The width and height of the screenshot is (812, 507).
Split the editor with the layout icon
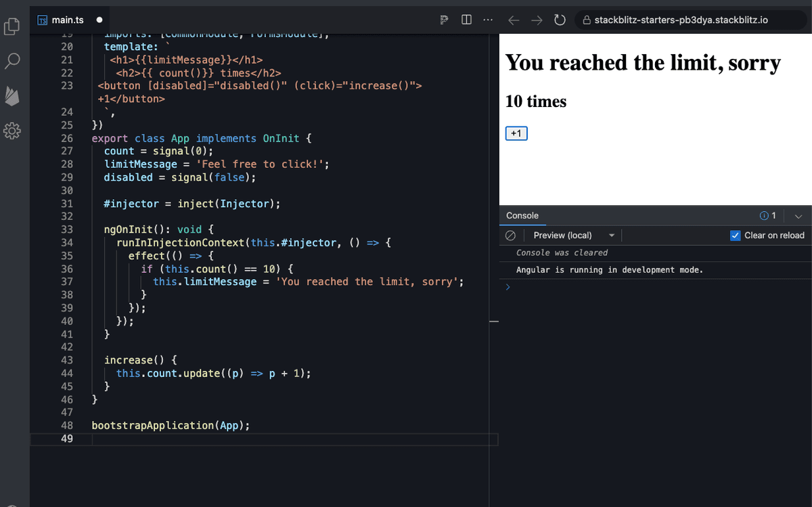coord(466,20)
